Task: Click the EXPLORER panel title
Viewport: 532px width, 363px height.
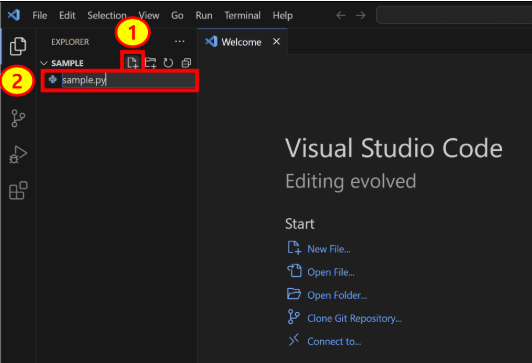Action: (x=70, y=42)
